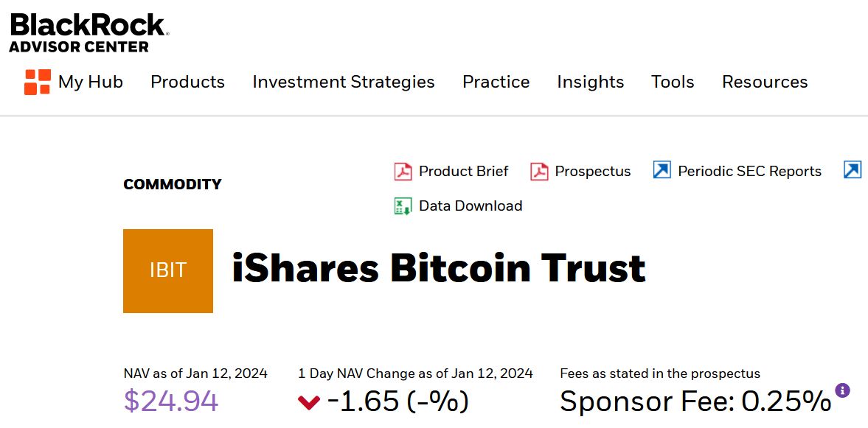This screenshot has width=868, height=428.
Task: Select the Resources menu item
Action: point(765,82)
